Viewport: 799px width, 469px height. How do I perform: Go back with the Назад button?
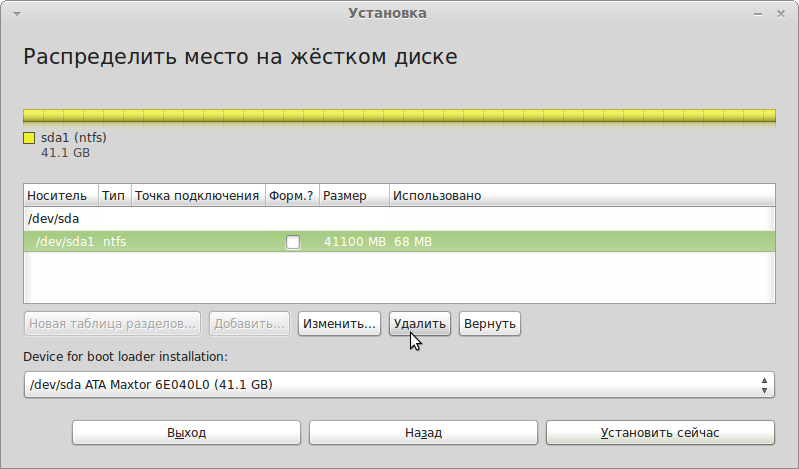point(423,432)
